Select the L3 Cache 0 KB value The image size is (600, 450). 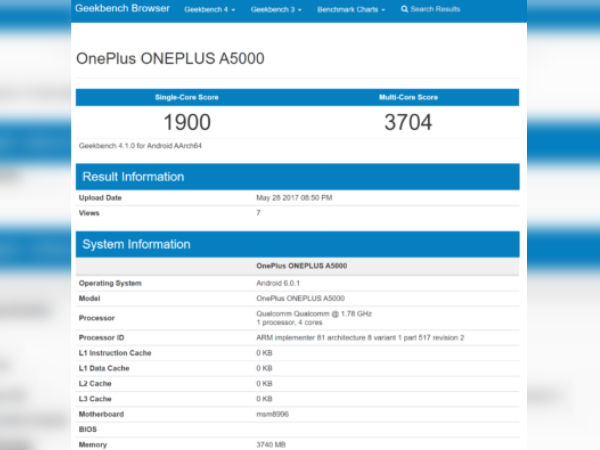264,399
